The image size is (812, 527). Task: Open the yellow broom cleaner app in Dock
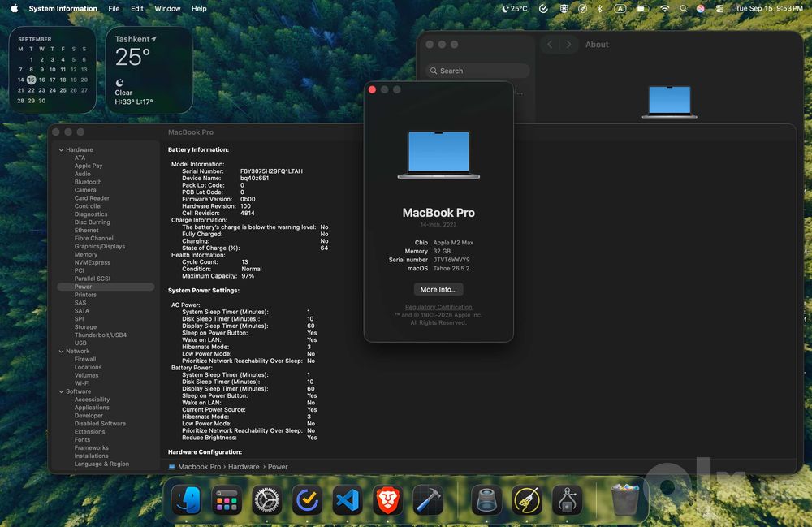tap(527, 500)
